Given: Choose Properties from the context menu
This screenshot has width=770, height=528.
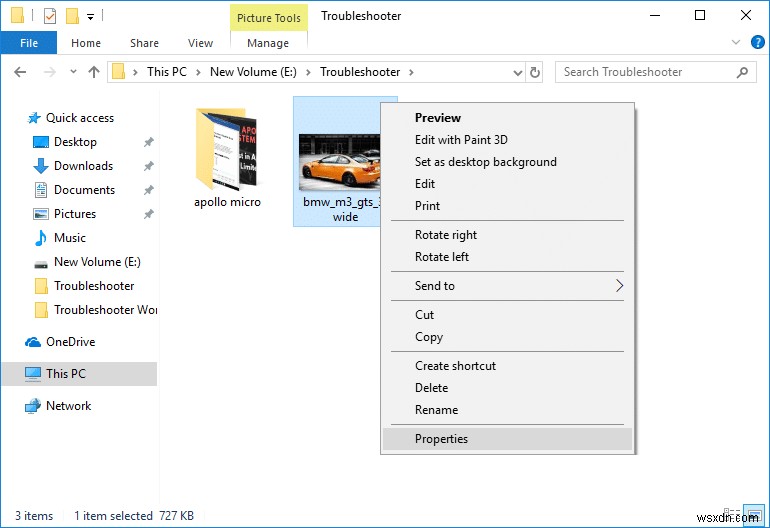Looking at the screenshot, I should click(x=508, y=439).
